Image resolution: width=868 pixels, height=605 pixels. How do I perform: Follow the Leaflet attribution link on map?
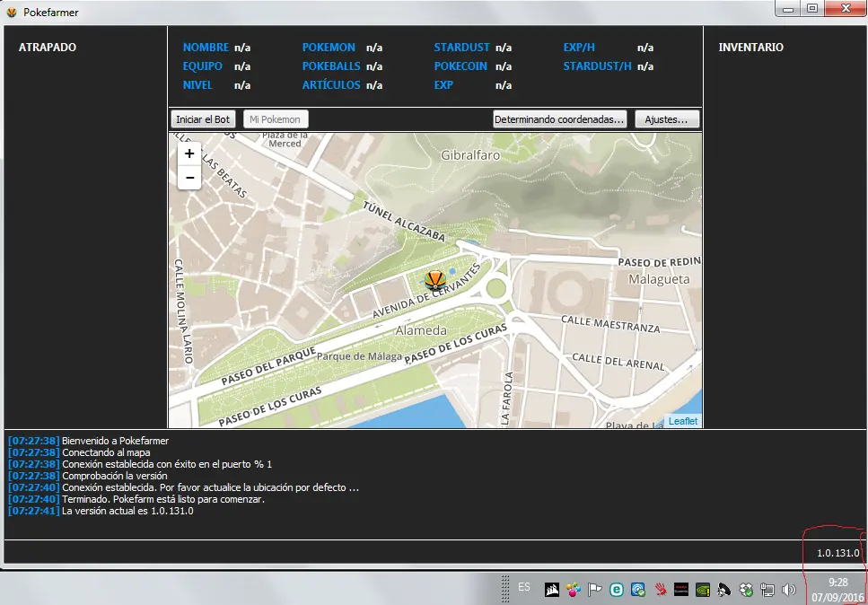tap(683, 421)
